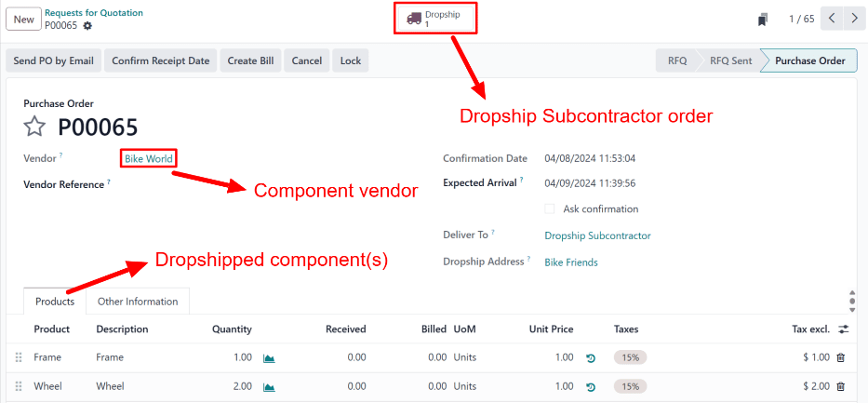Open the Bike World vendor link

click(x=148, y=159)
